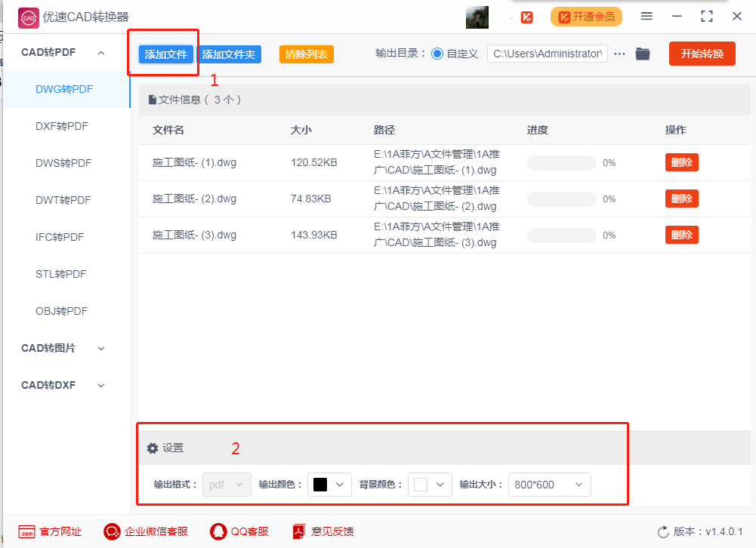Open output folder icon

pyautogui.click(x=643, y=54)
